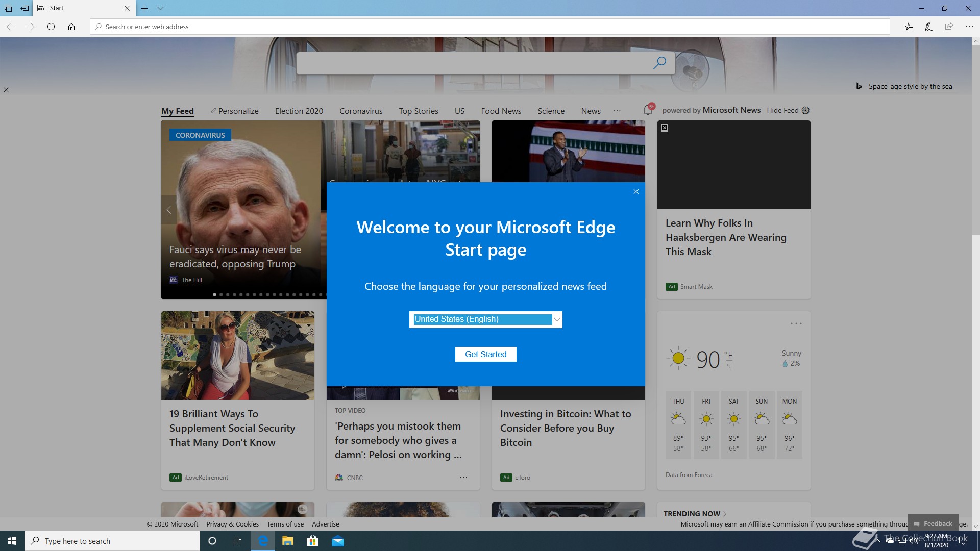Open the Haaksbergen mask ad headline
Image resolution: width=980 pixels, height=551 pixels.
726,237
